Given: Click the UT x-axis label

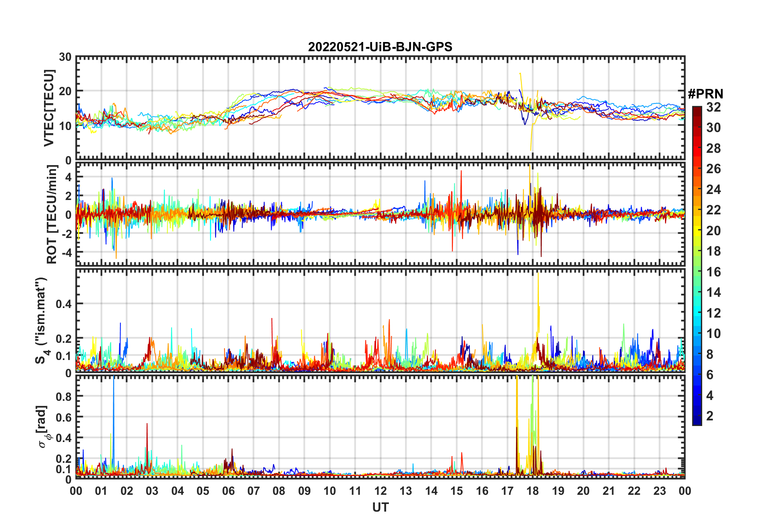Looking at the screenshot, I should pyautogui.click(x=380, y=508).
